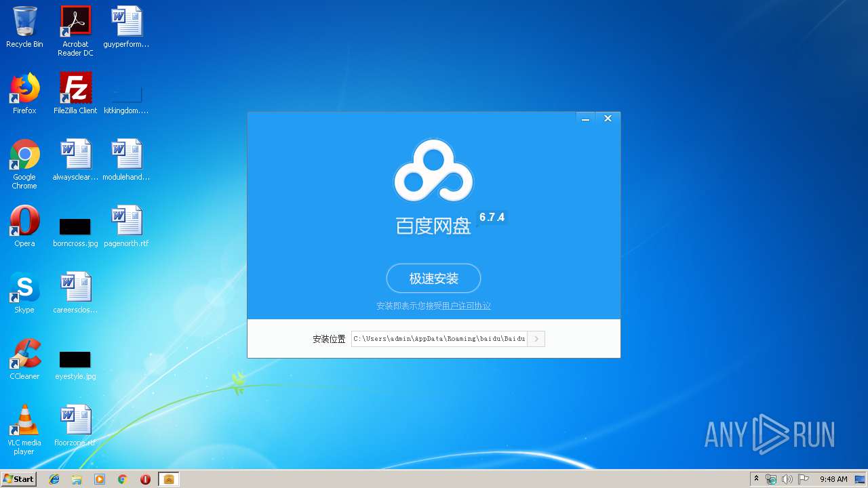Open Windows Explorer from the taskbar
Viewport: 868px width, 488px height.
coord(77,479)
